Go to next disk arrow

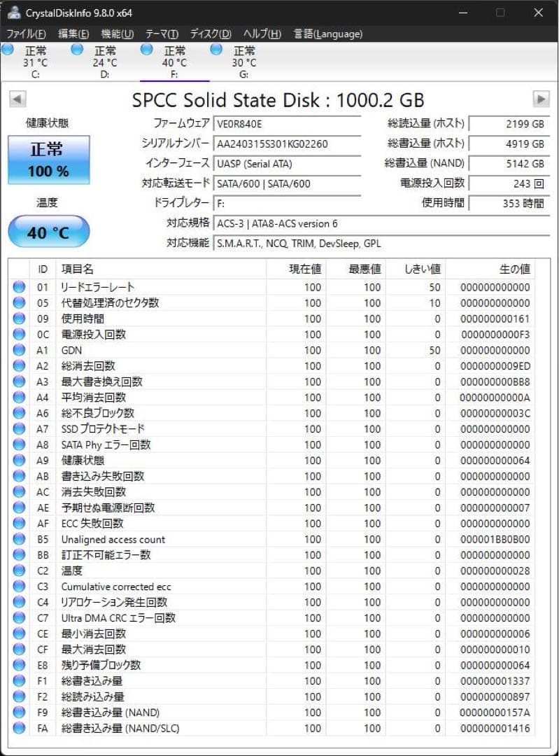[x=541, y=99]
